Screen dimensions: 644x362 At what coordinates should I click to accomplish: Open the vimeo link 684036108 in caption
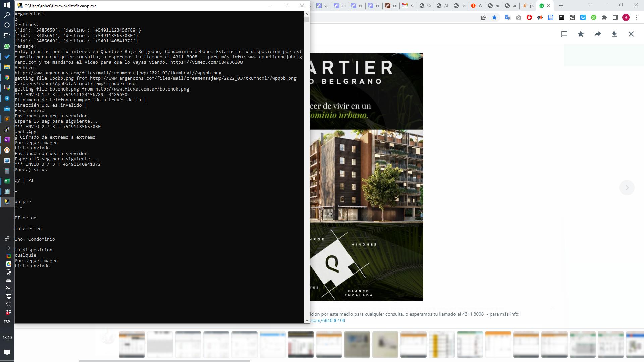coord(328,320)
